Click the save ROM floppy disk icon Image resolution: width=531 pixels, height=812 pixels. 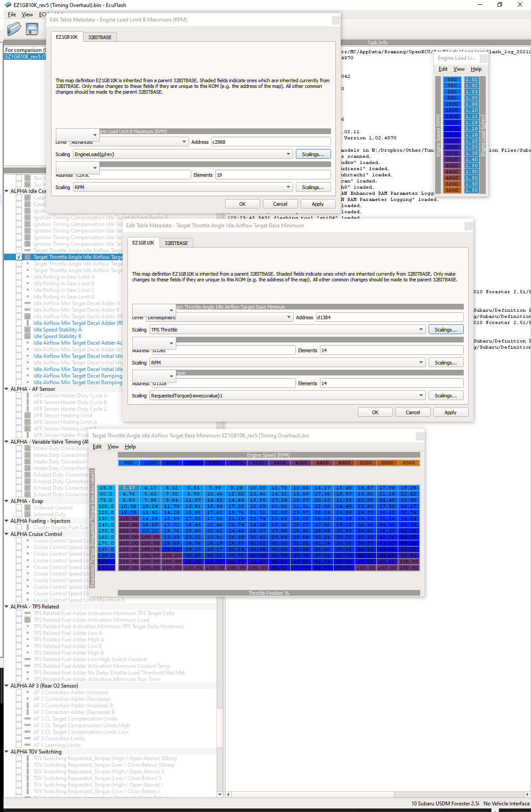pos(32,29)
